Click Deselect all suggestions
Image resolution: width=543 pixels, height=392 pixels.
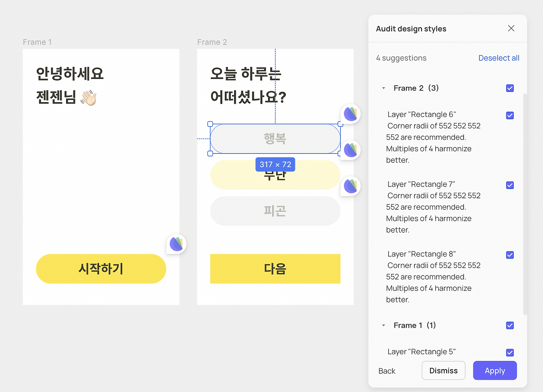[x=499, y=58]
